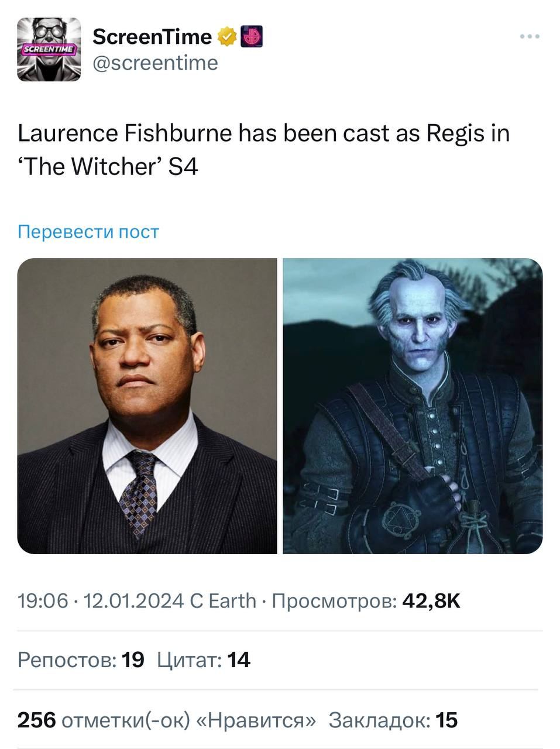560x749 pixels.
Task: Click the tweet text about Regis casting
Action: pos(264,150)
